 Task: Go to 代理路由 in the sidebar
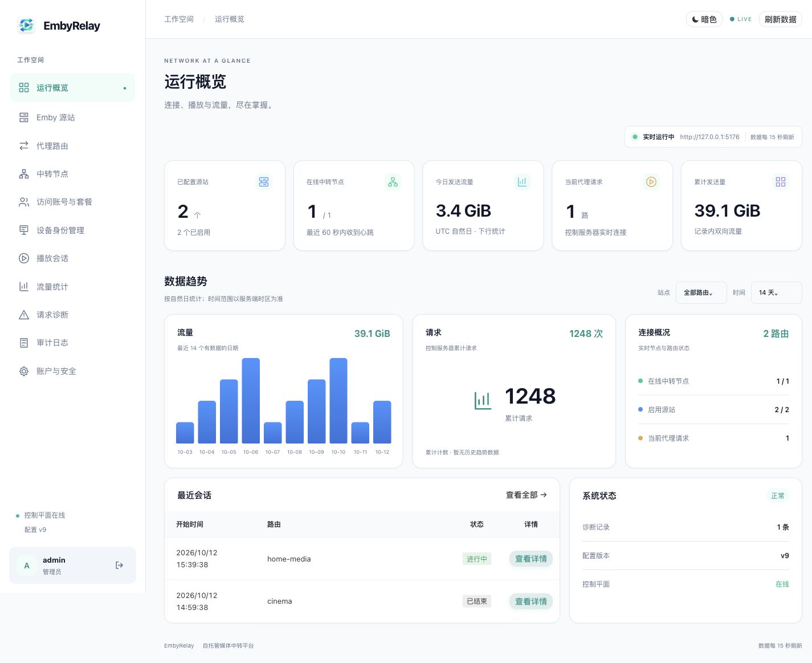coord(72,146)
